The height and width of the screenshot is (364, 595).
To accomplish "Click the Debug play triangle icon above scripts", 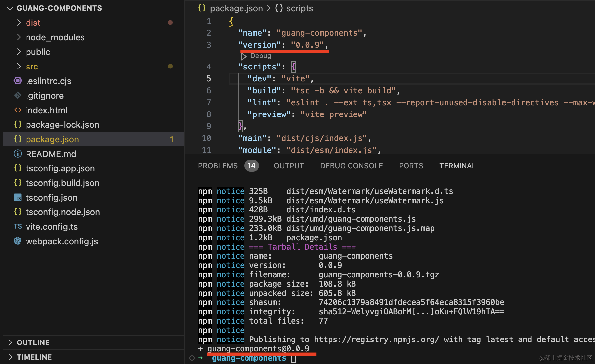I will coord(244,56).
